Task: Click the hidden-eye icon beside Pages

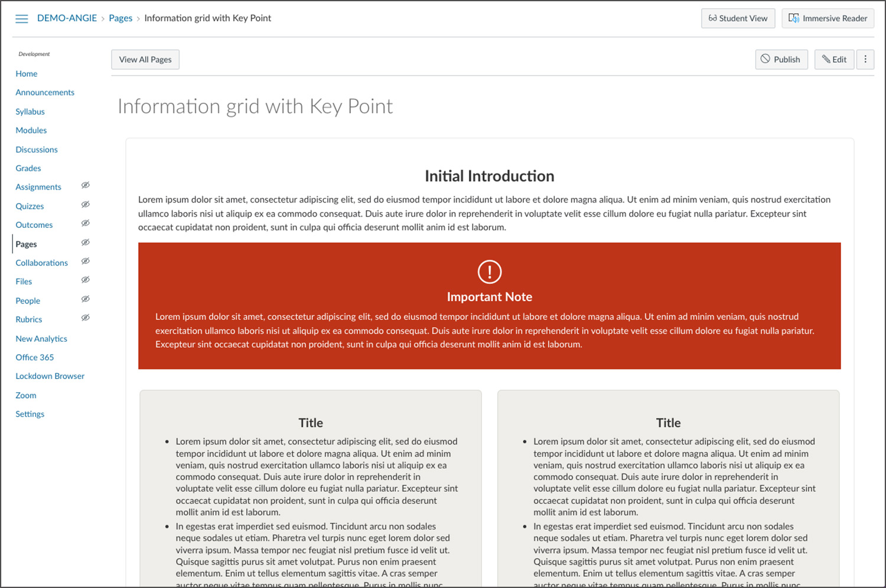Action: pyautogui.click(x=85, y=243)
